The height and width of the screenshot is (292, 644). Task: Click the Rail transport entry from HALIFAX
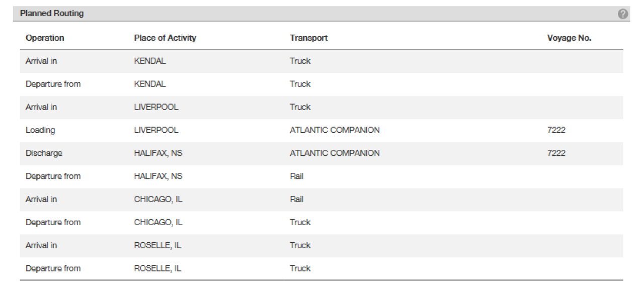tap(296, 176)
